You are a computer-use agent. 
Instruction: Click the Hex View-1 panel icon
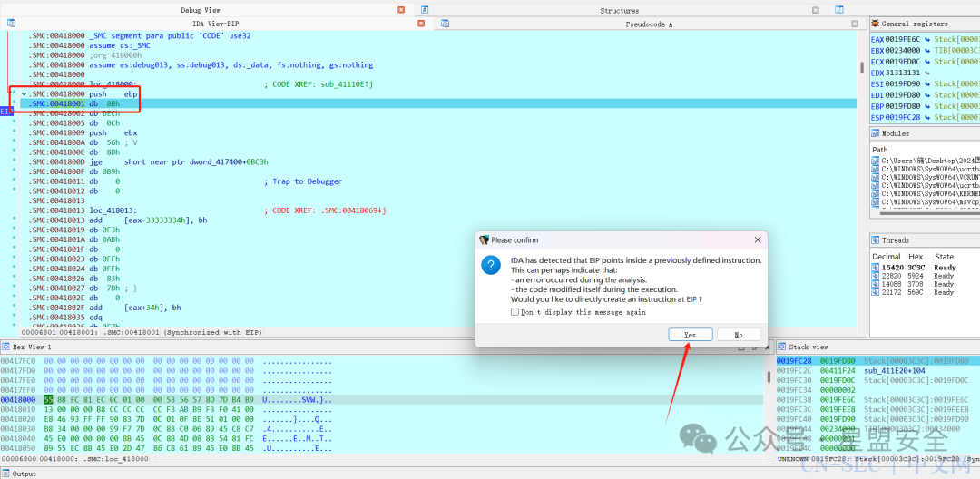[x=5, y=347]
